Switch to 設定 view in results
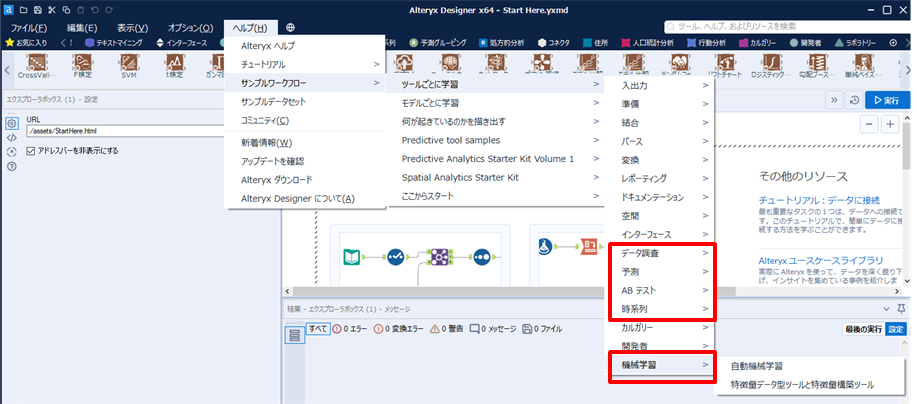The width and height of the screenshot is (917, 404). click(x=896, y=329)
